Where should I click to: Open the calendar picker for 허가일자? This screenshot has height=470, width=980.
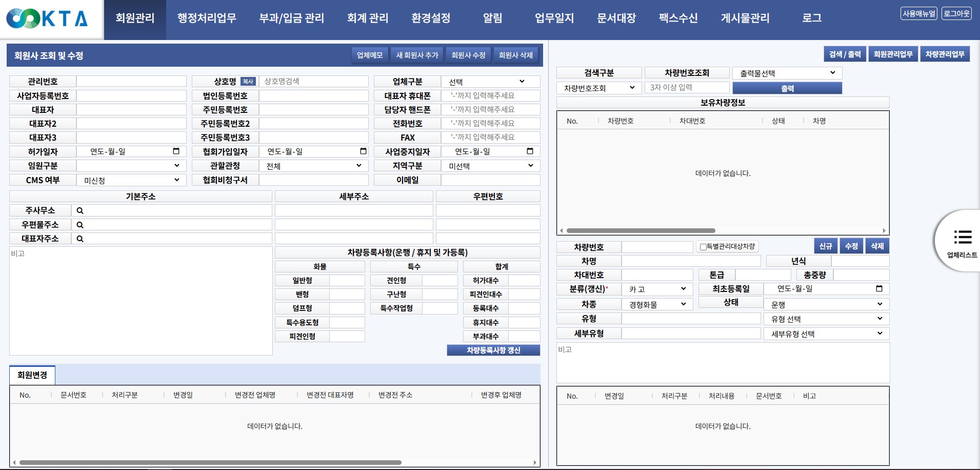(x=176, y=151)
